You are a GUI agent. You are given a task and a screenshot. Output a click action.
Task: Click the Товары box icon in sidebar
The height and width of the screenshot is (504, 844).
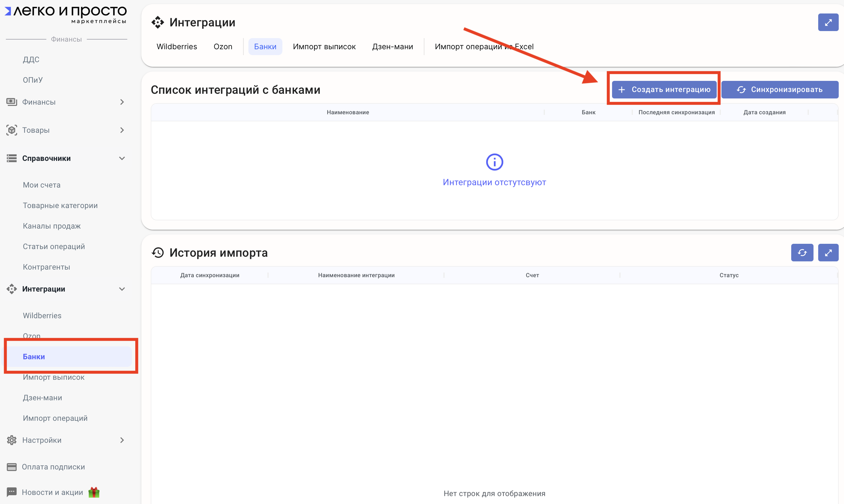point(11,130)
